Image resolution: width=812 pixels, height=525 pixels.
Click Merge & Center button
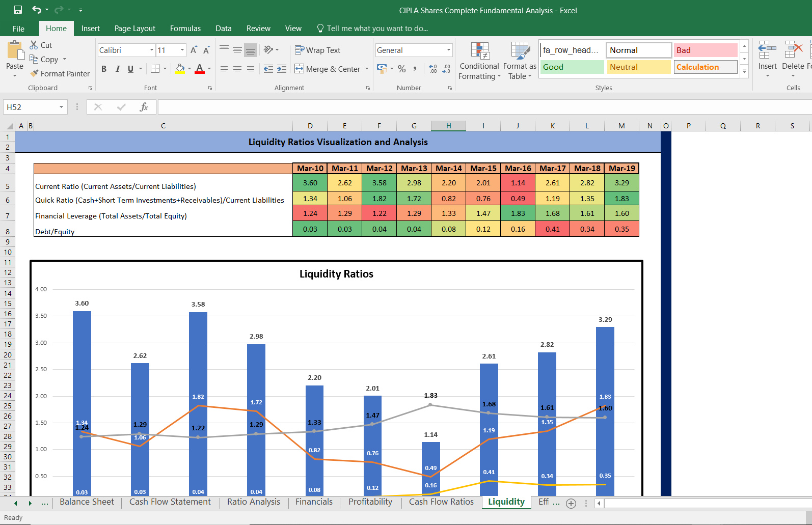[x=328, y=69]
